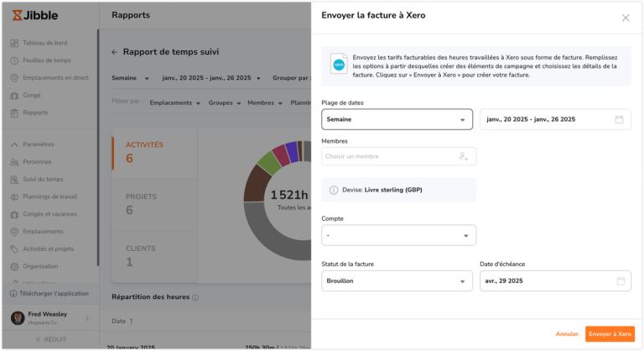Open the Compte dropdown
The height and width of the screenshot is (351, 644).
point(399,235)
